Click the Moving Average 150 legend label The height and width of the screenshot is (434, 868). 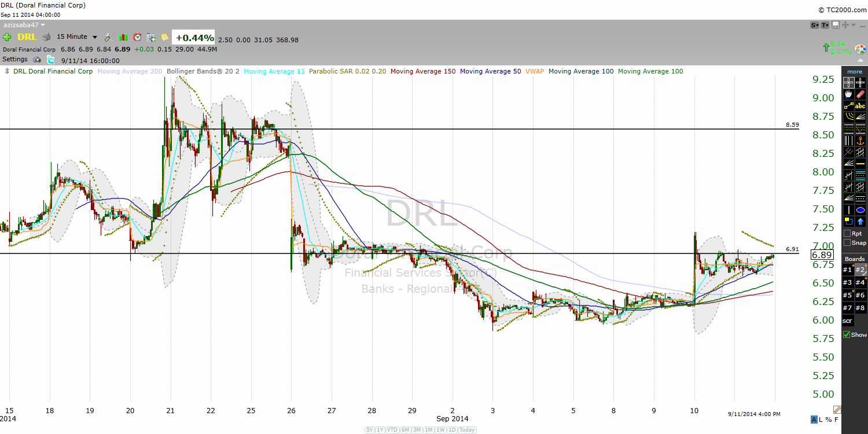424,71
